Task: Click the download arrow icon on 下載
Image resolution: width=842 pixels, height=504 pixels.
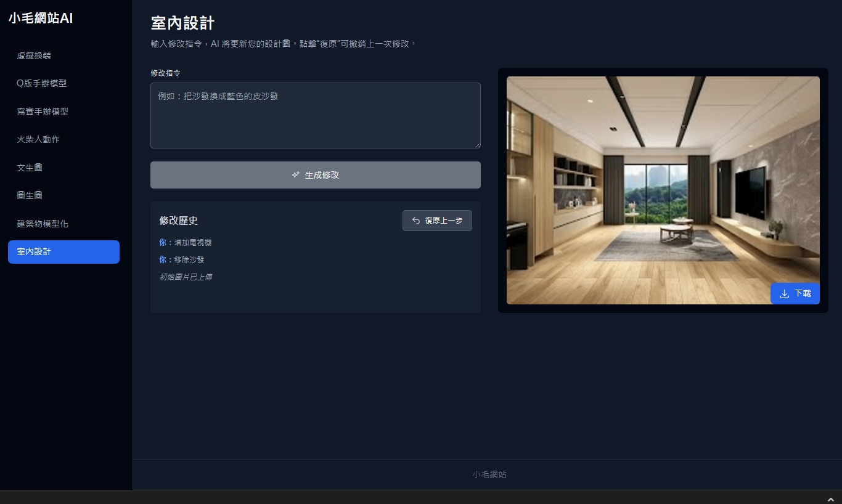Action: click(785, 294)
